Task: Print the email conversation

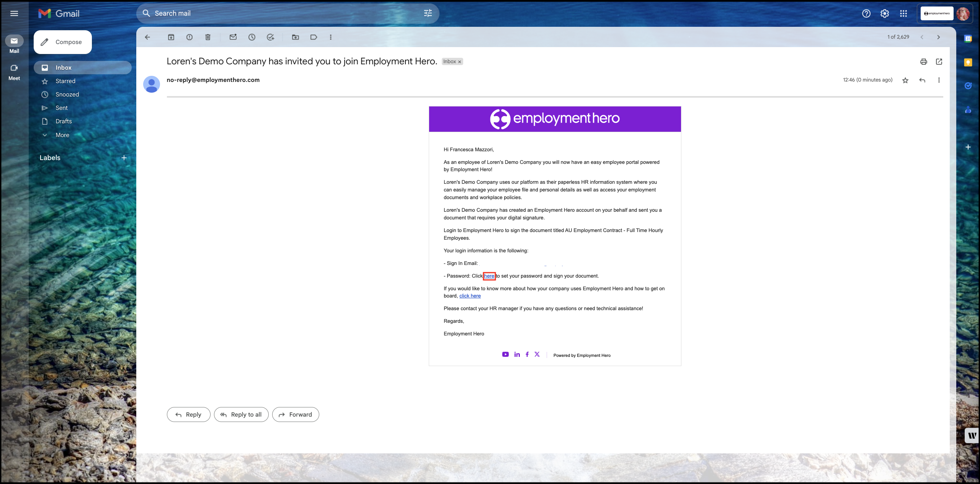Action: pos(924,62)
